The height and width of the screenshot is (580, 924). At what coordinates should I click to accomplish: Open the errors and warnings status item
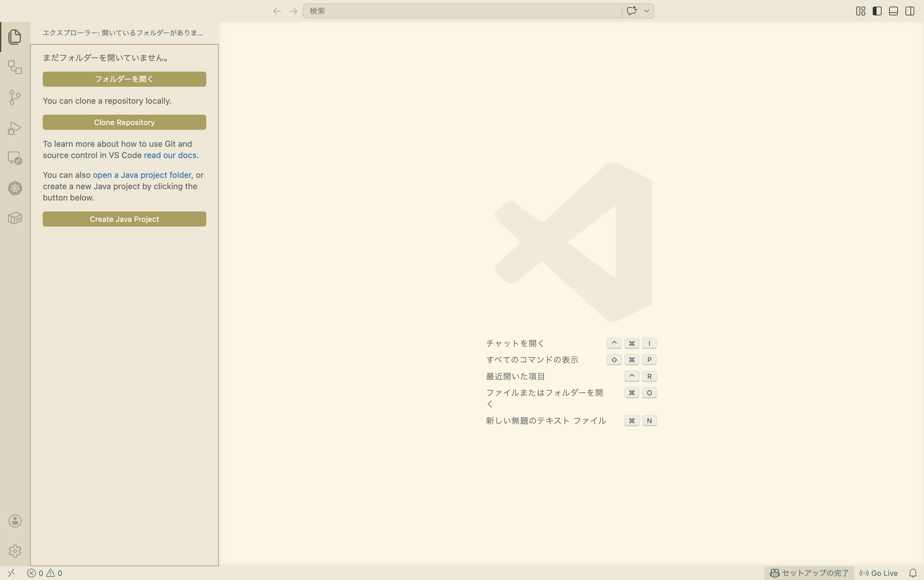45,573
